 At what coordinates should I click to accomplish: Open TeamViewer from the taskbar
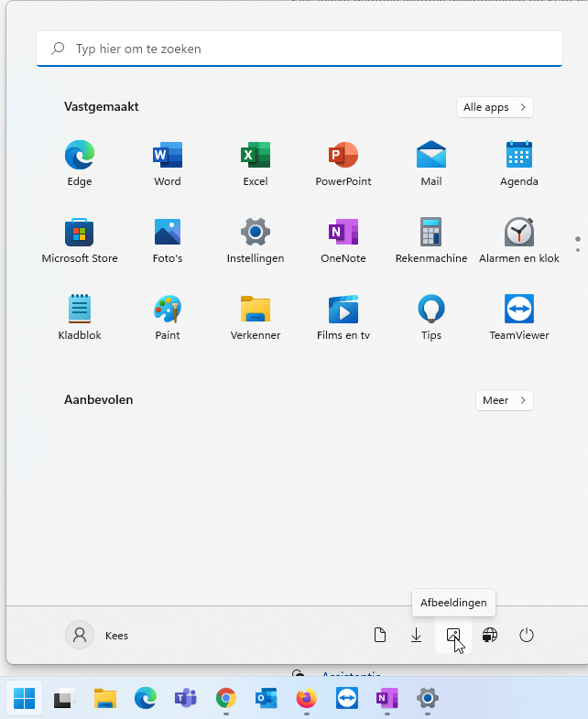point(347,698)
